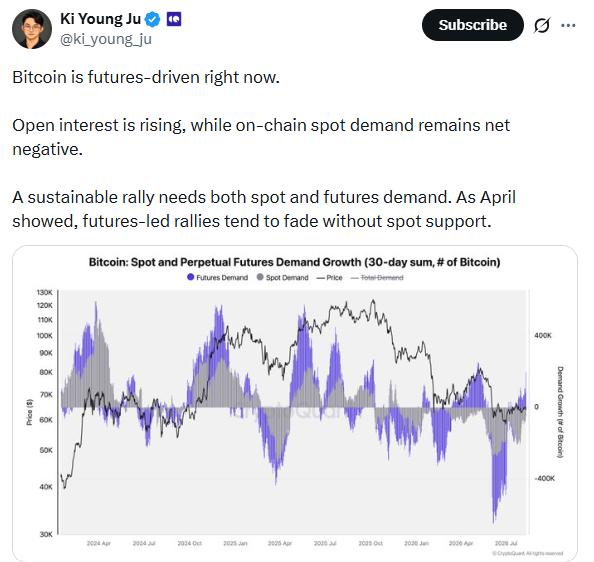Click the 2025 Jan x-axis label
Viewport: 594px width, 562px height.
(235, 543)
